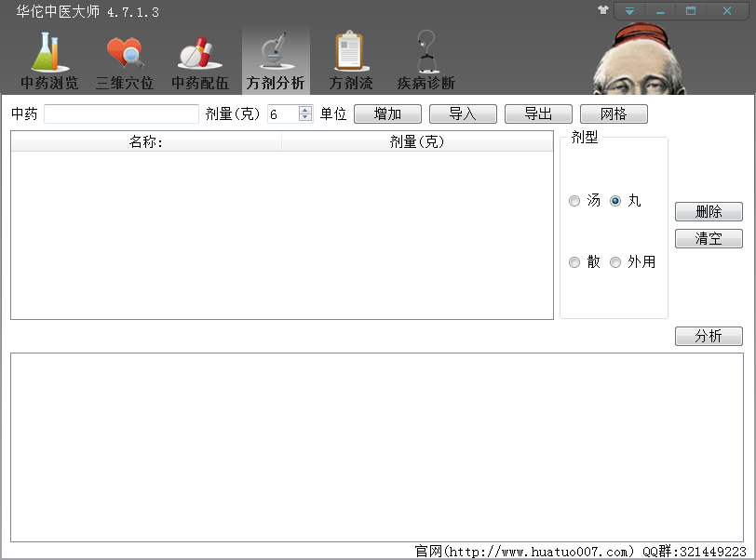Click the analysis result text area
Screen dimensions: 756x560
pos(377,447)
